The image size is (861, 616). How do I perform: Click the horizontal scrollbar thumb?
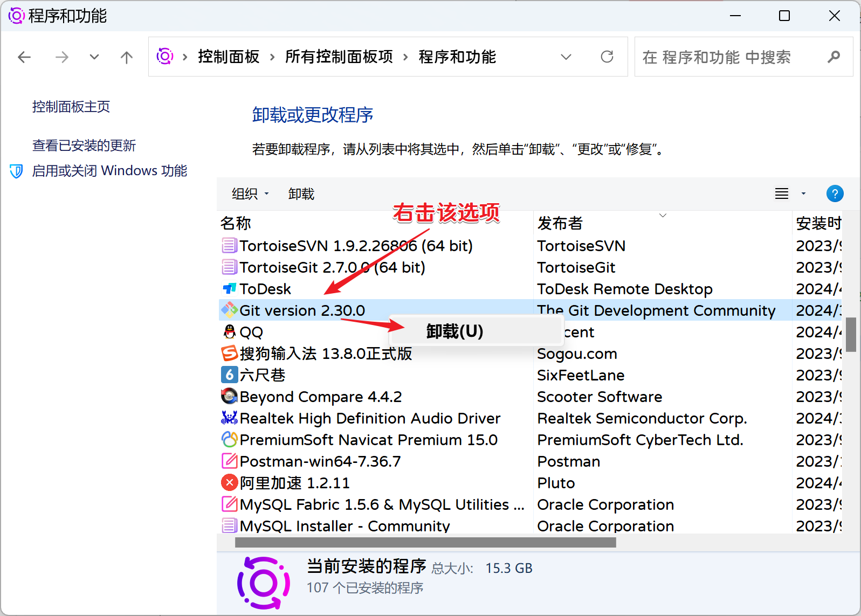tap(425, 543)
